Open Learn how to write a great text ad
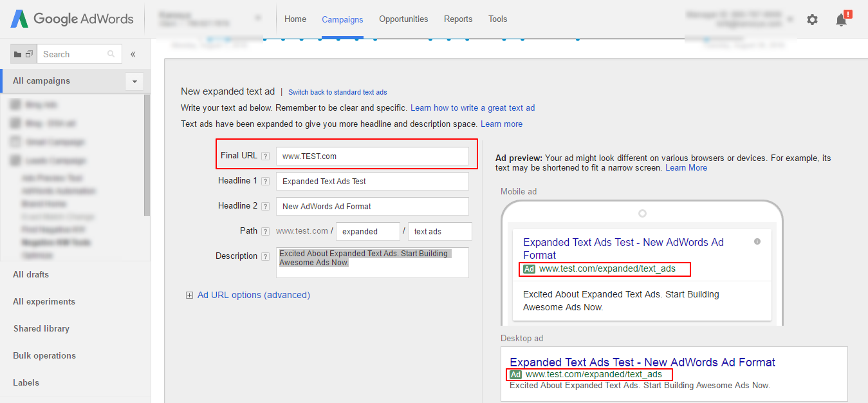Image resolution: width=868 pixels, height=403 pixels. tap(473, 108)
